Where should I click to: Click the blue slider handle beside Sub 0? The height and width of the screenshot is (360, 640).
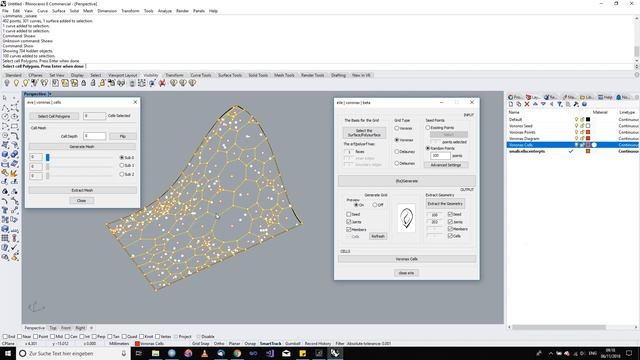click(48, 157)
